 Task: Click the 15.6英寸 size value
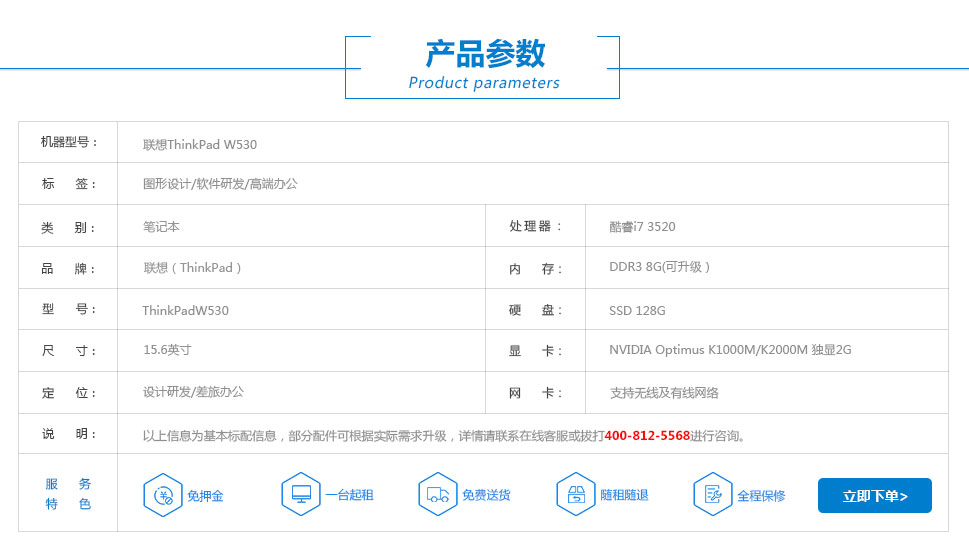[167, 349]
